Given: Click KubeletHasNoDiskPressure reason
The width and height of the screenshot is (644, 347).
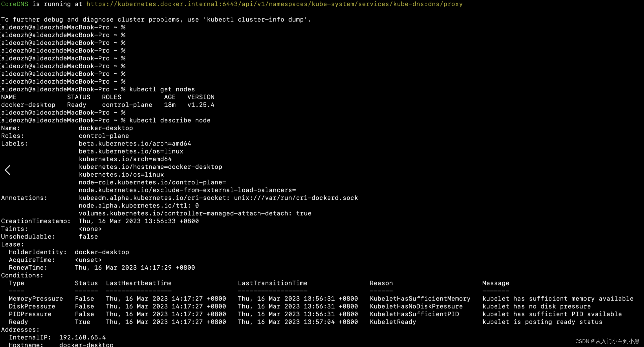Looking at the screenshot, I should [416, 306].
